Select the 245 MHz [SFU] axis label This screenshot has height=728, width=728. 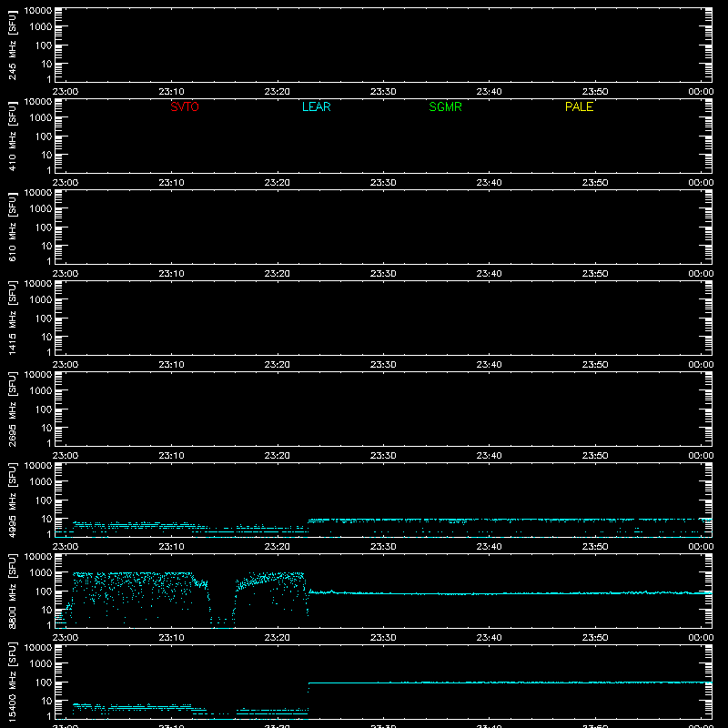click(x=12, y=45)
